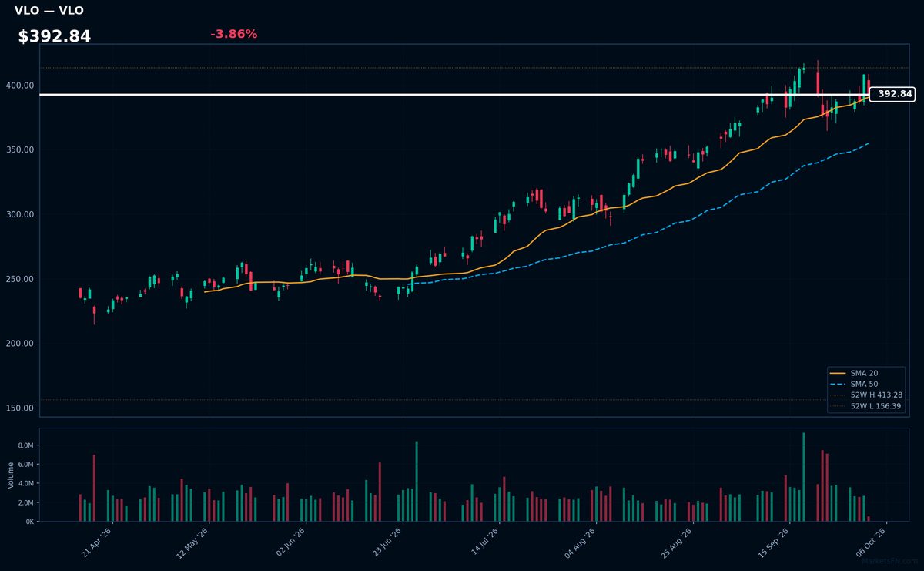Image resolution: width=924 pixels, height=571 pixels.
Task: Select the 52W H 413.28 legend entry
Action: tap(866, 395)
